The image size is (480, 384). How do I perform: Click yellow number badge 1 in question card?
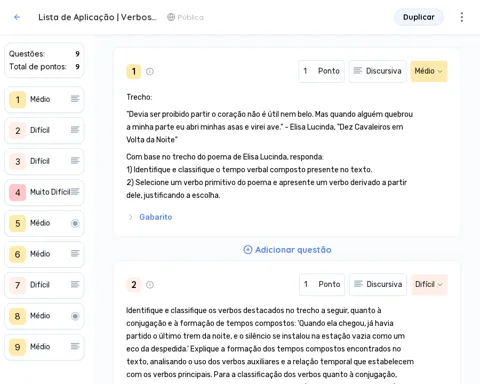pyautogui.click(x=134, y=71)
